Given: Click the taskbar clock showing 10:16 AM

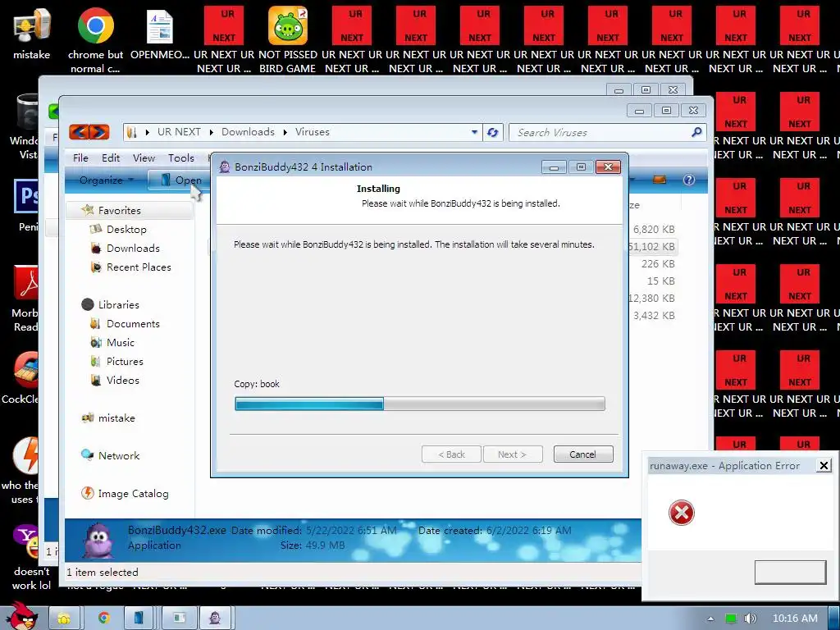Looking at the screenshot, I should pos(795,619).
